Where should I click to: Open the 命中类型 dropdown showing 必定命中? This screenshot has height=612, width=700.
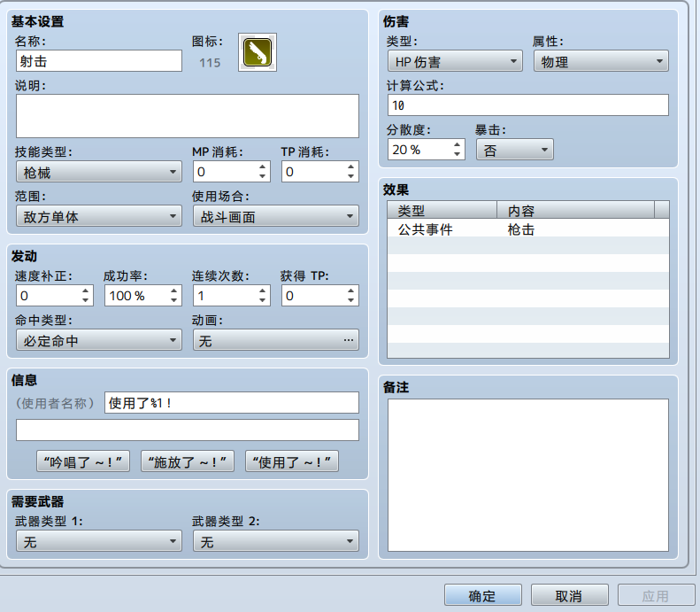99,340
